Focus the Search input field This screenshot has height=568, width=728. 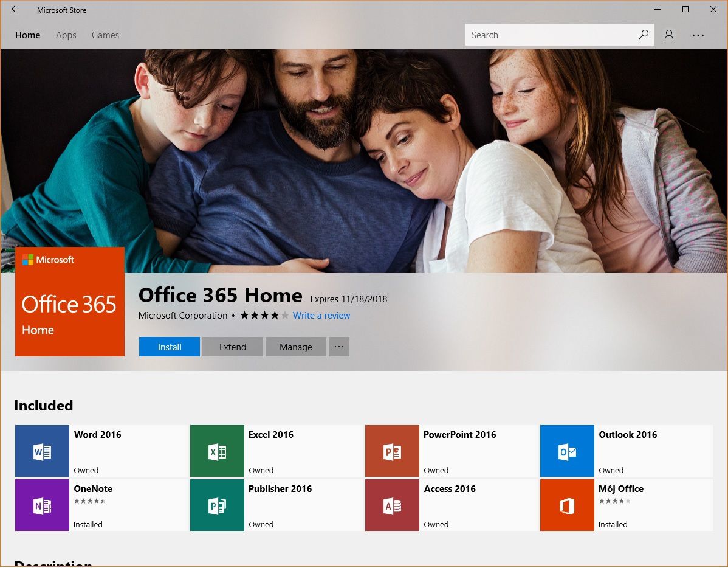550,35
